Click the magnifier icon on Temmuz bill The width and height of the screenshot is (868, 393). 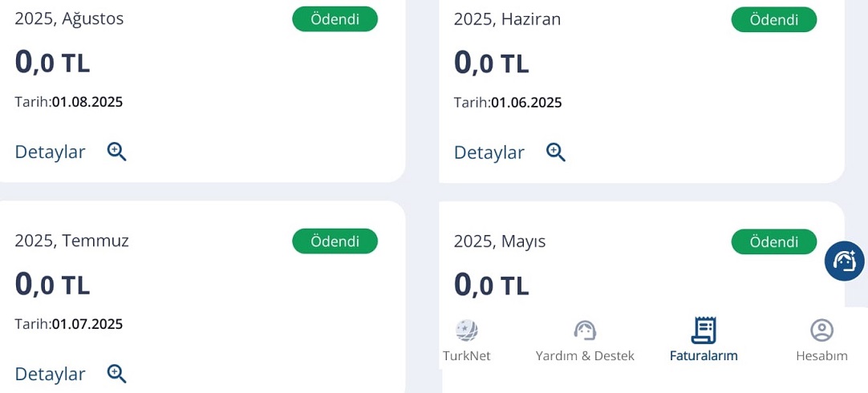coord(117,374)
